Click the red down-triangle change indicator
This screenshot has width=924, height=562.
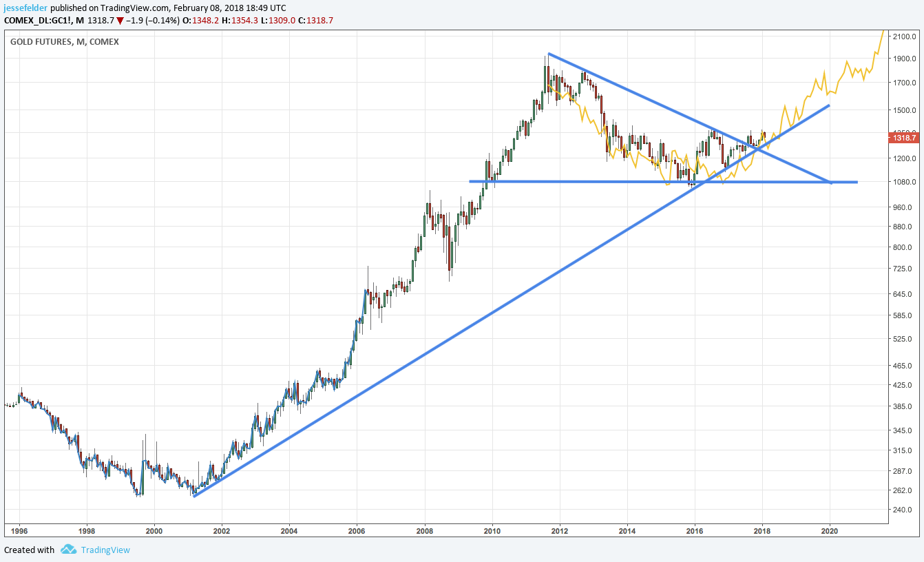pyautogui.click(x=119, y=21)
